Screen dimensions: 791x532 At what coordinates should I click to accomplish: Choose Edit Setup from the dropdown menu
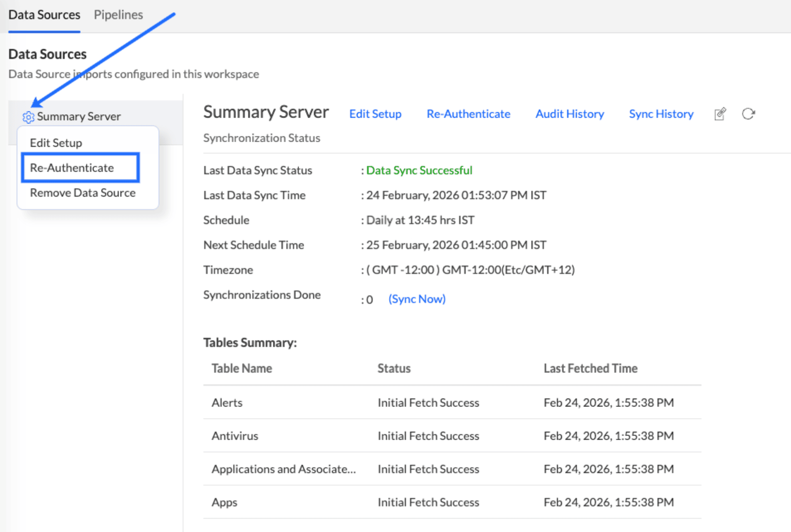[56, 143]
